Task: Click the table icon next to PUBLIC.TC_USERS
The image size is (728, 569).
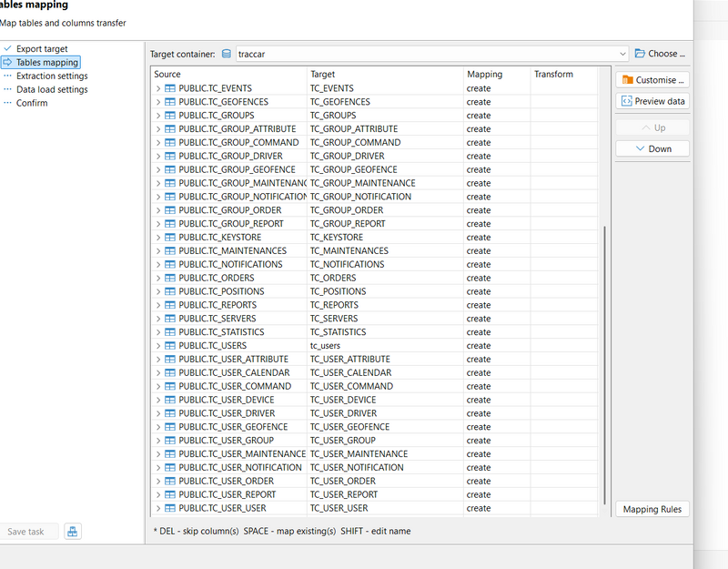Action: click(170, 346)
